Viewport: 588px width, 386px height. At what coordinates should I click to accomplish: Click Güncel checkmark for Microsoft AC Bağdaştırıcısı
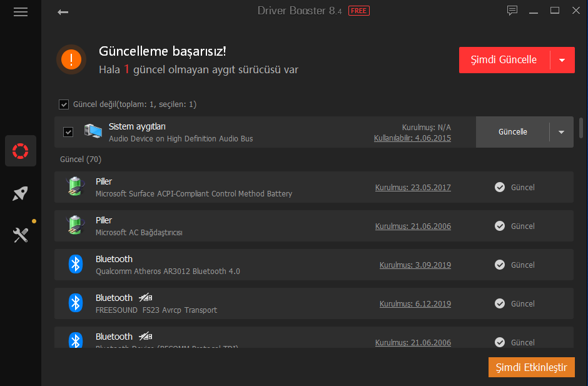point(500,226)
